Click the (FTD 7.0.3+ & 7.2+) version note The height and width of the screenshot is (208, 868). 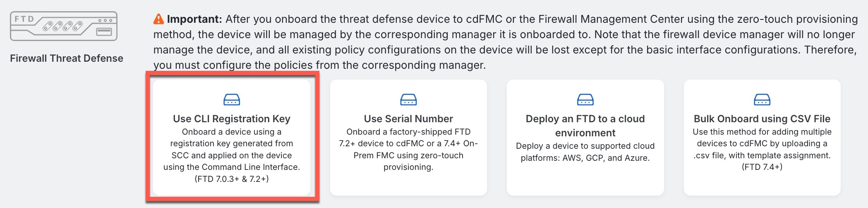coord(232,179)
